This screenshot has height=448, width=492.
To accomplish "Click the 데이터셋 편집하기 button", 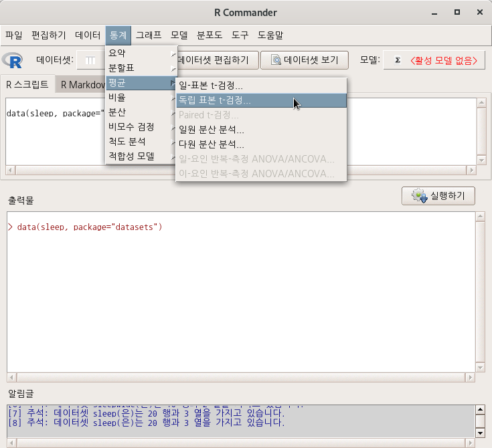I will point(218,60).
